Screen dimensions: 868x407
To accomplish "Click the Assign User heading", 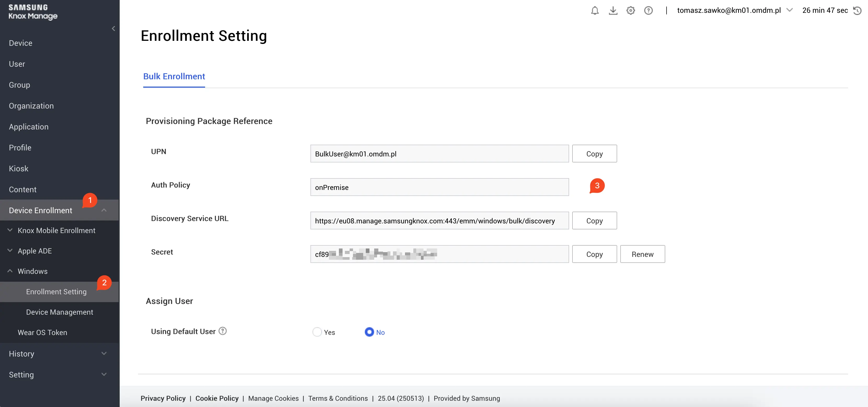I will 169,301.
